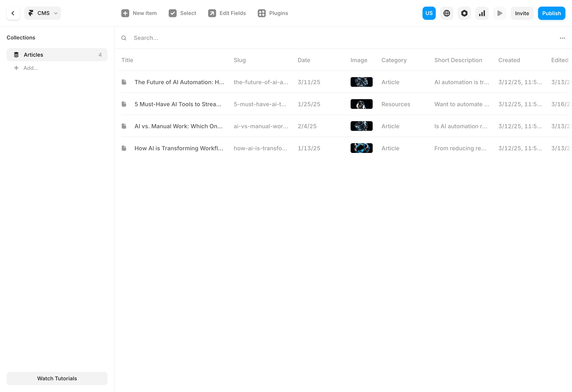Publish the site
This screenshot has width=572, height=392.
coord(551,13)
